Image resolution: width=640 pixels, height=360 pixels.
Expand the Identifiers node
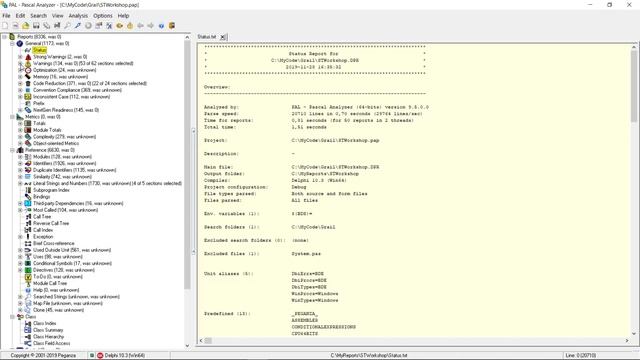click(20, 163)
